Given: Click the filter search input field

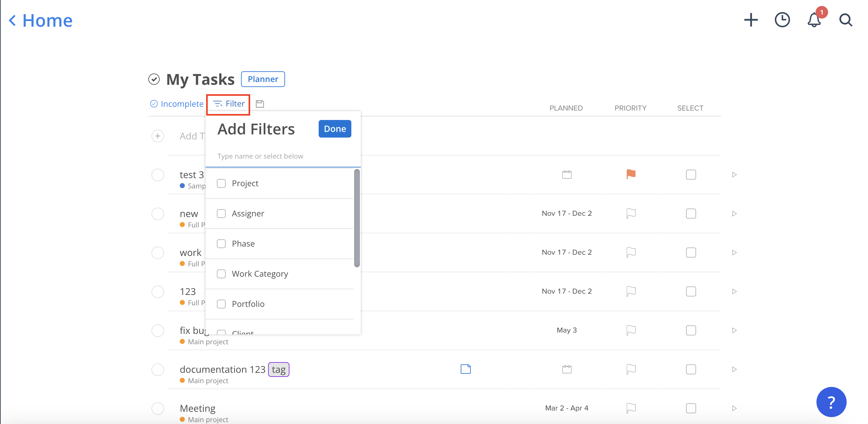Looking at the screenshot, I should pyautogui.click(x=283, y=156).
